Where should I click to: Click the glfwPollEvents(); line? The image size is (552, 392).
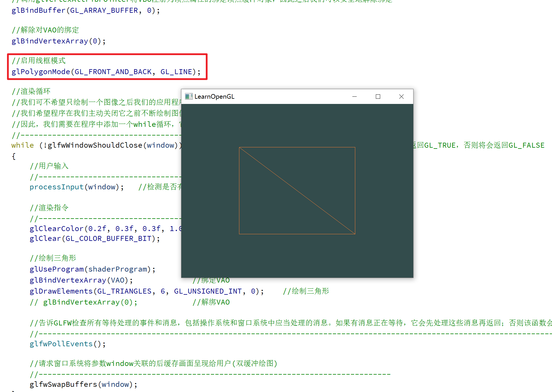[68, 344]
